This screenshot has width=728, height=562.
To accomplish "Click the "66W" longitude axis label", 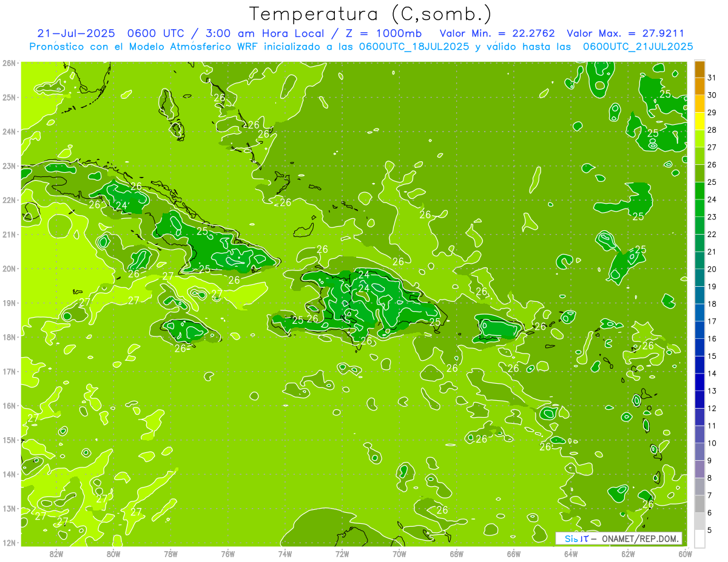I will click(x=513, y=553).
